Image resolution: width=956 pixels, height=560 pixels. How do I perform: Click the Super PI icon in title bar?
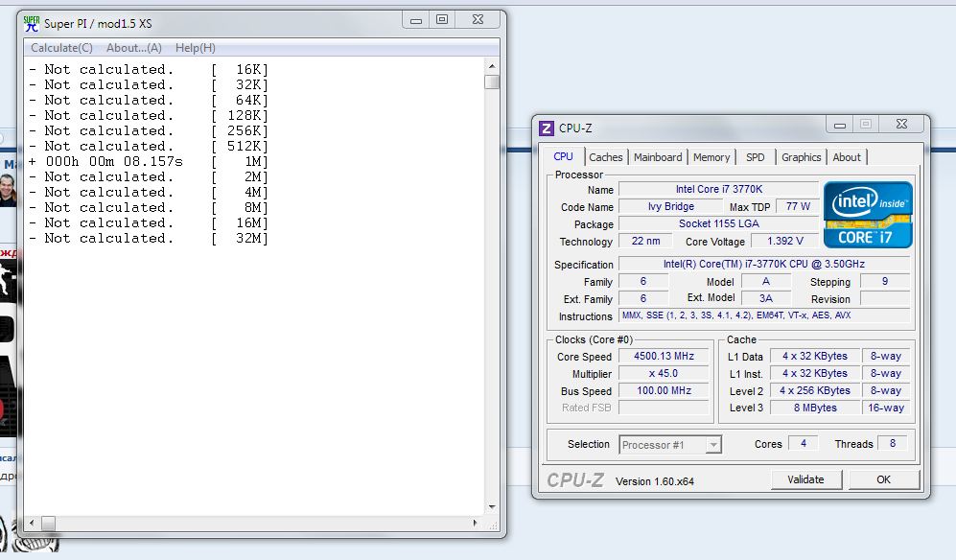point(32,23)
